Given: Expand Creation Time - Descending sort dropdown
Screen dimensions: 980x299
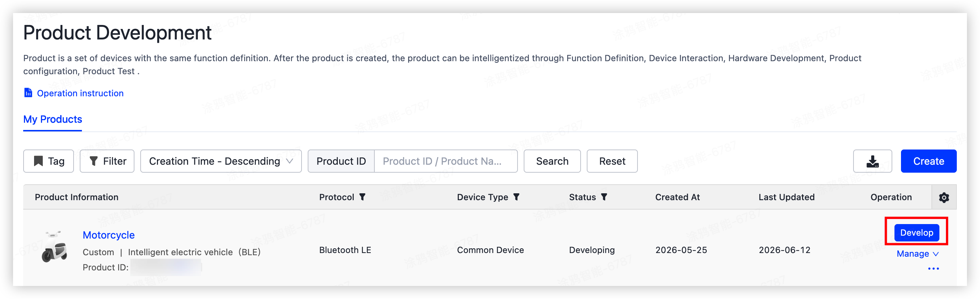Looking at the screenshot, I should point(221,161).
